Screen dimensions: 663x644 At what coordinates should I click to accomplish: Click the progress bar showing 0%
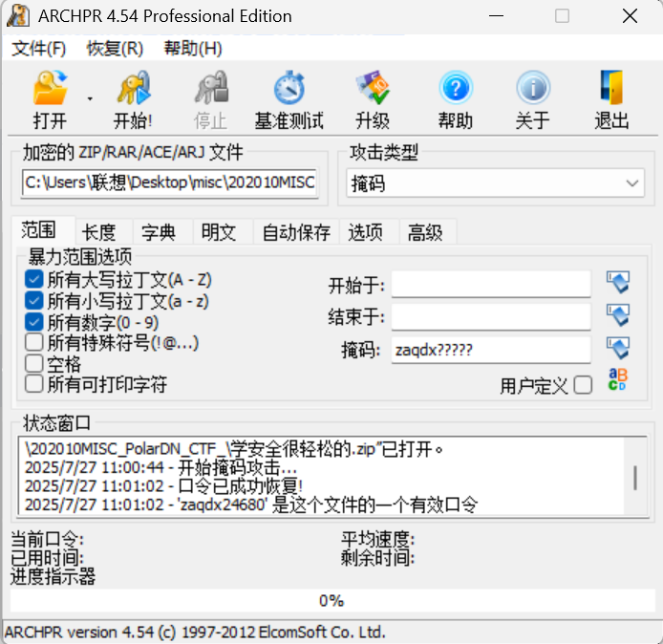point(332,600)
